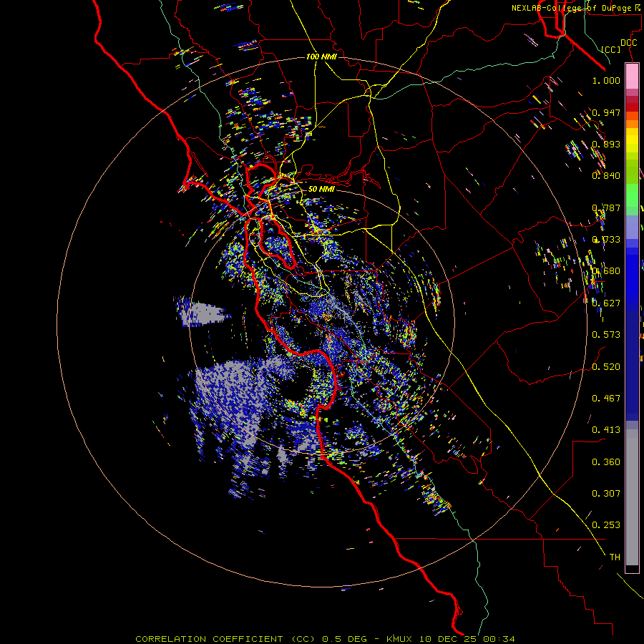
Task: Select the DCC label above the color scale
Action: coord(628,43)
